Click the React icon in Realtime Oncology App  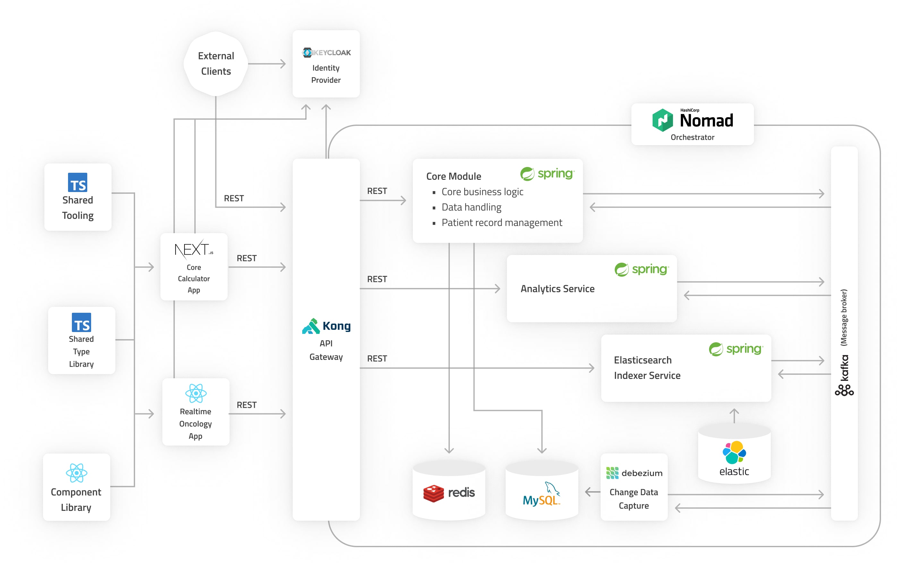[196, 393]
